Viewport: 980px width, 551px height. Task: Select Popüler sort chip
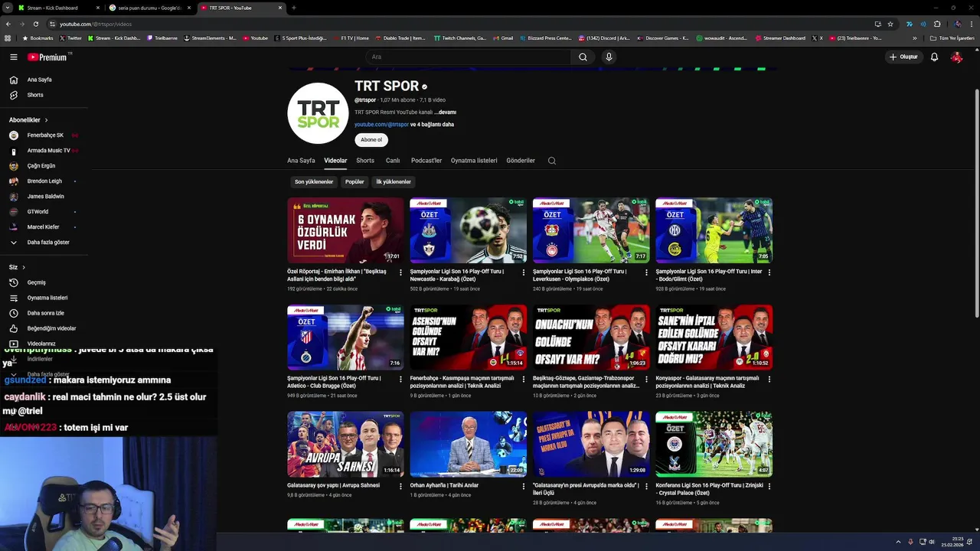354,182
